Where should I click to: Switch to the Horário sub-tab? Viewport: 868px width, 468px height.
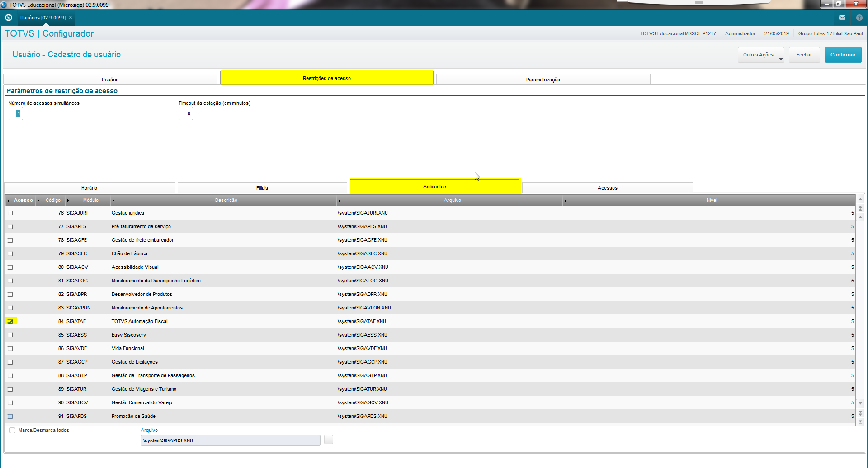[90, 187]
